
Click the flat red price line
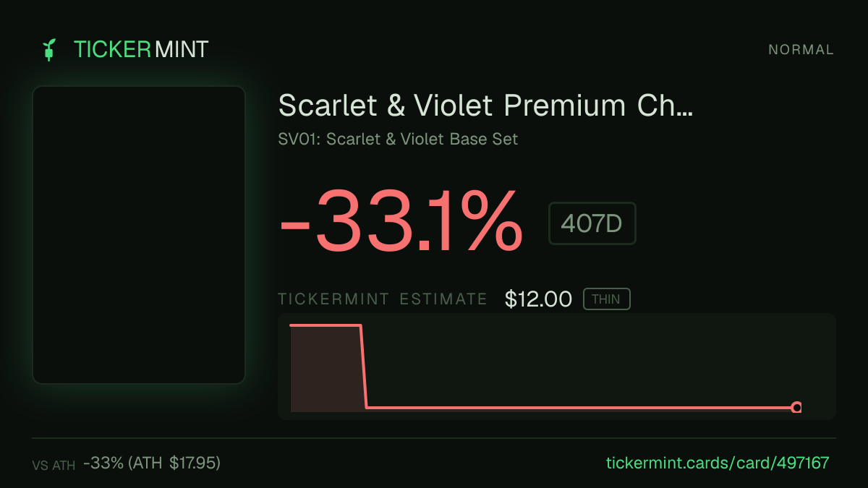click(x=579, y=408)
